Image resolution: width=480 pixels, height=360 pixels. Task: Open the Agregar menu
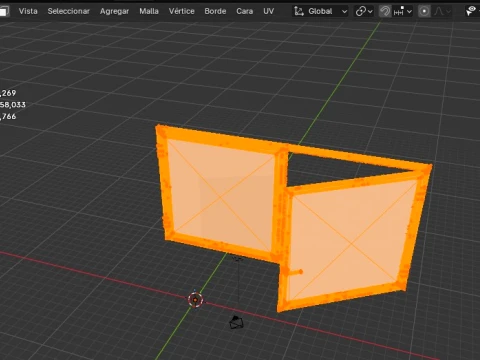click(x=114, y=11)
